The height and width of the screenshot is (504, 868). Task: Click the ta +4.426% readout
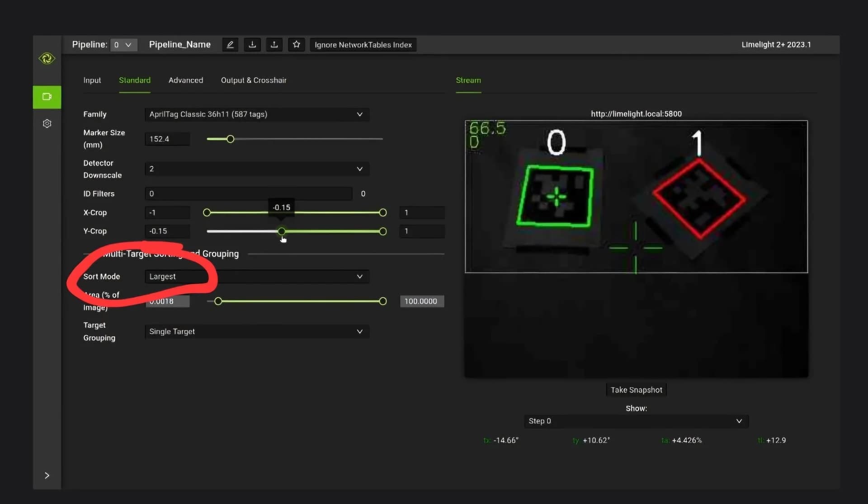tap(681, 440)
